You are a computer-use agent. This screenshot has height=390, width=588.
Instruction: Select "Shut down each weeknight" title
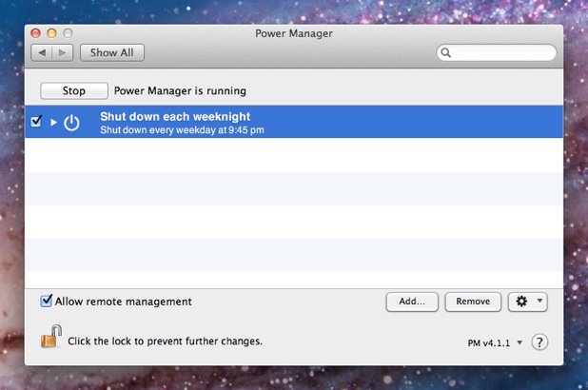175,117
